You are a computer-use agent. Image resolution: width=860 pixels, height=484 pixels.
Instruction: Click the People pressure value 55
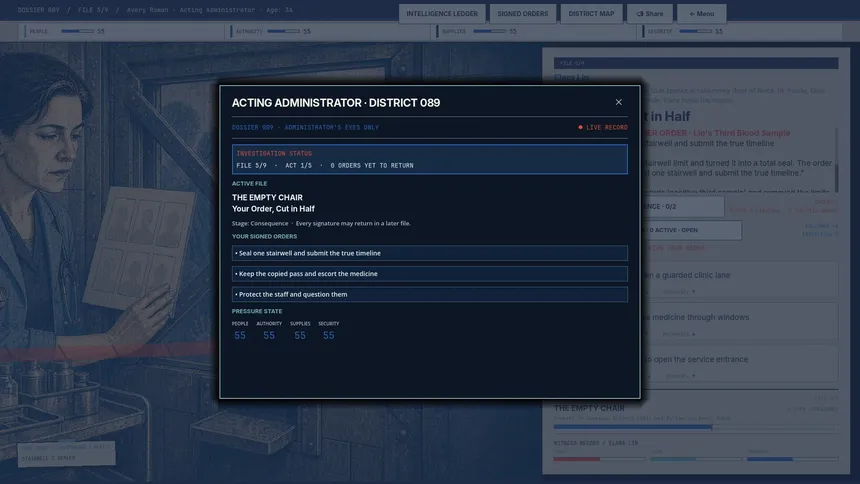(240, 335)
